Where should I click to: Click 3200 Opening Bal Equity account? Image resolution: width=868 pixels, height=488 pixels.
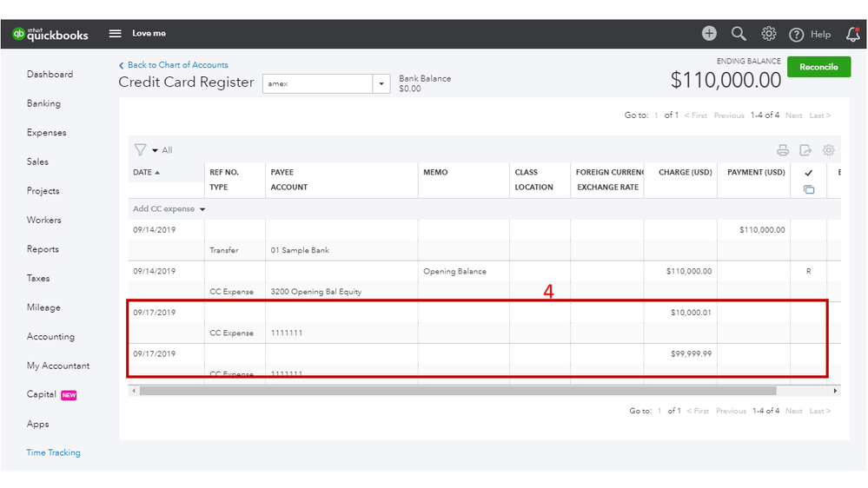coord(316,292)
